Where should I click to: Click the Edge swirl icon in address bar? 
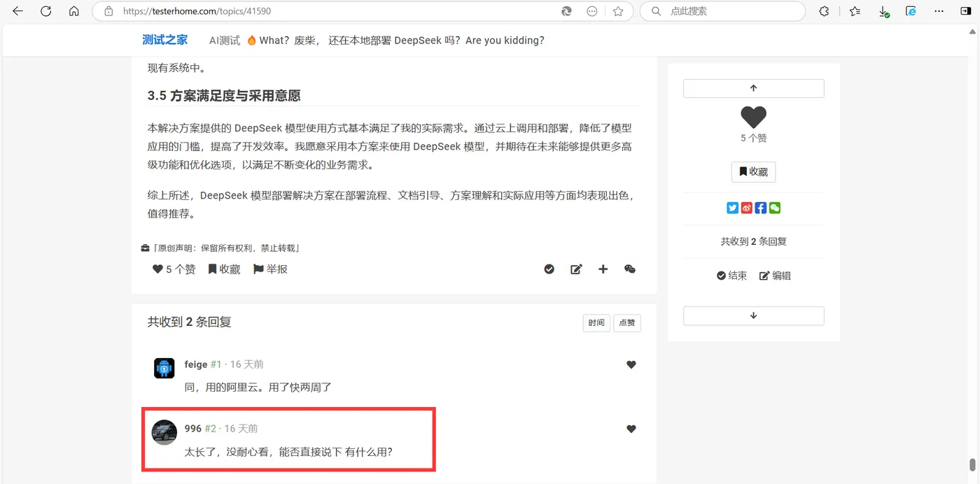(x=567, y=11)
